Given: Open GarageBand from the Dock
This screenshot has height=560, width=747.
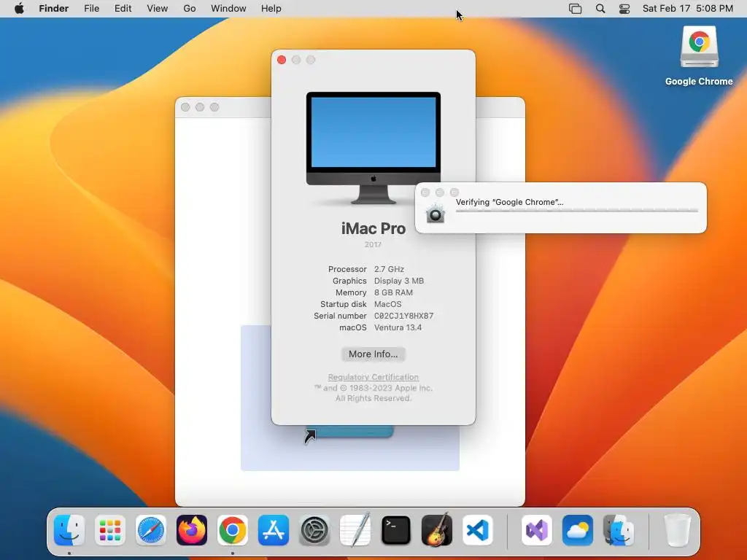Looking at the screenshot, I should [x=437, y=530].
